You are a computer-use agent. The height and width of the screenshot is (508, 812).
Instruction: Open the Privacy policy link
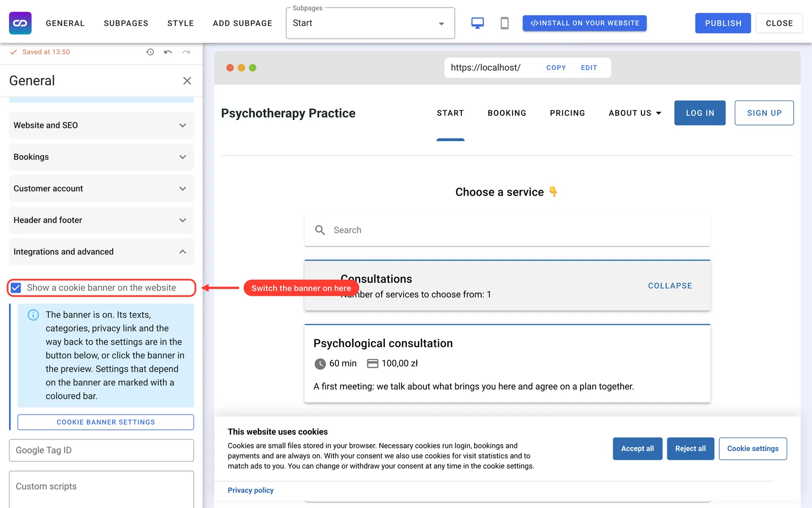click(251, 490)
